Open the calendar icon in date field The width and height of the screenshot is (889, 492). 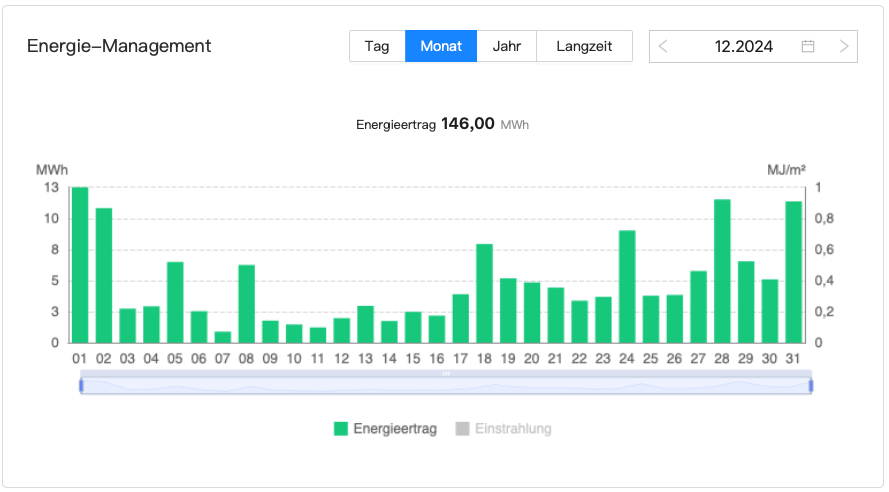(x=808, y=47)
